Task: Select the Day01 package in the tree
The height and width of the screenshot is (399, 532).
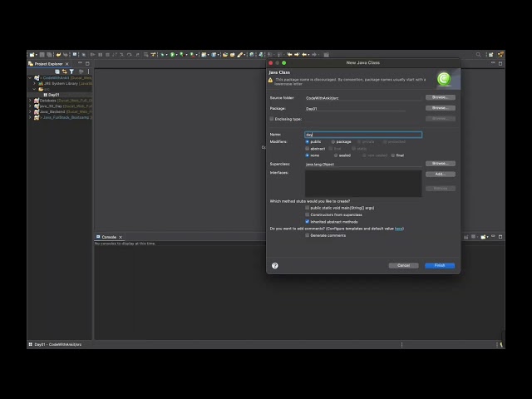Action: pyautogui.click(x=52, y=95)
